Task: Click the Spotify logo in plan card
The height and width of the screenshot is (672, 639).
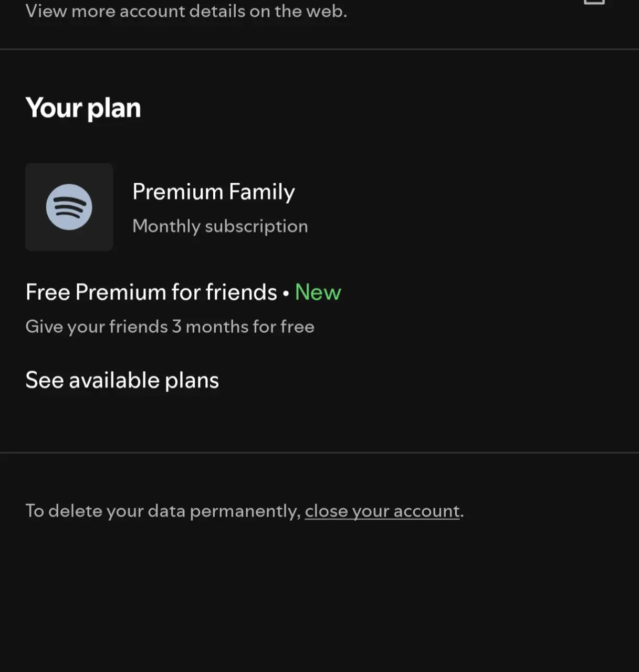Action: point(69,207)
